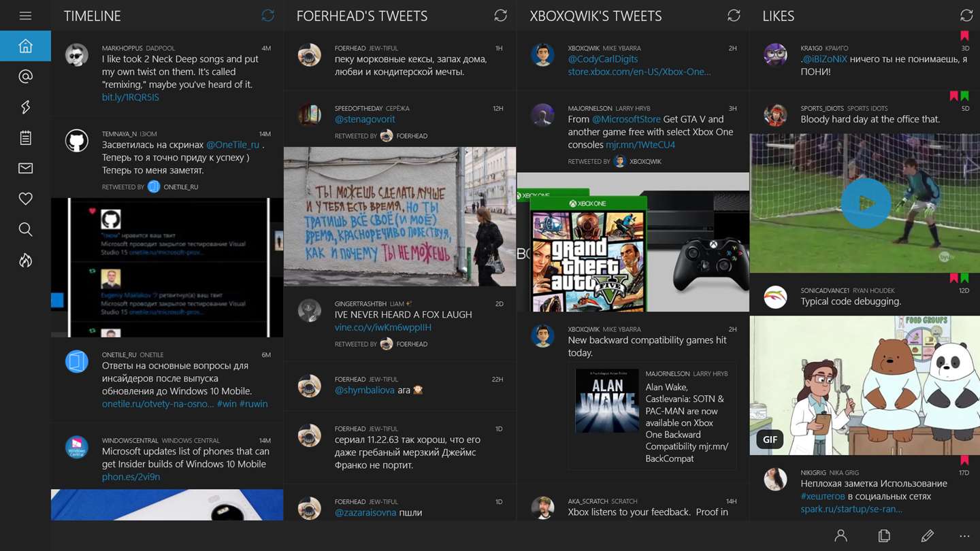Screen dimensions: 980x551
Task: Click 'IVE NEVER HEARD A FOX LAUGH' tweet
Action: coord(403,314)
